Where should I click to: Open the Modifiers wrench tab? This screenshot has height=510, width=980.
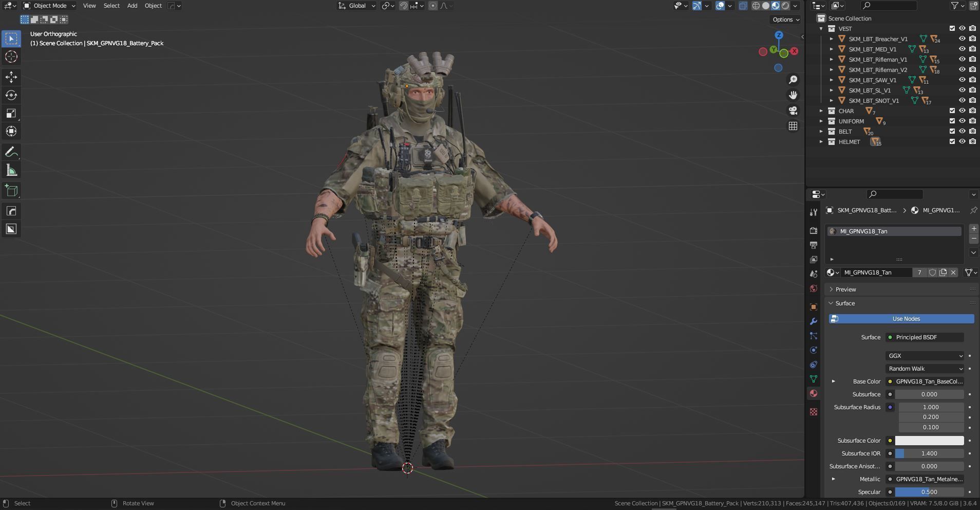(x=813, y=321)
